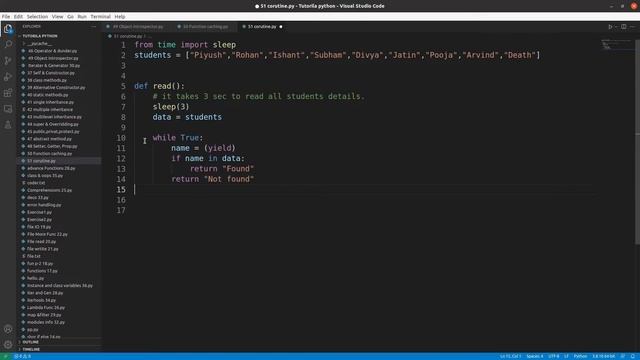The width and height of the screenshot is (640, 360).
Task: Change end of line sequence LF
Action: tap(566, 356)
